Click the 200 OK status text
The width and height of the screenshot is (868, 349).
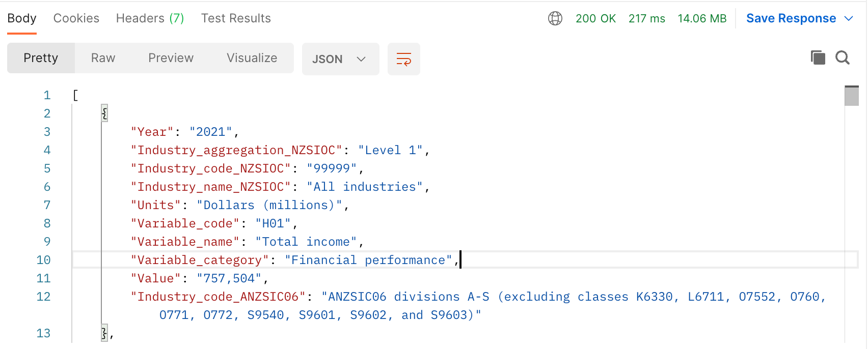595,18
